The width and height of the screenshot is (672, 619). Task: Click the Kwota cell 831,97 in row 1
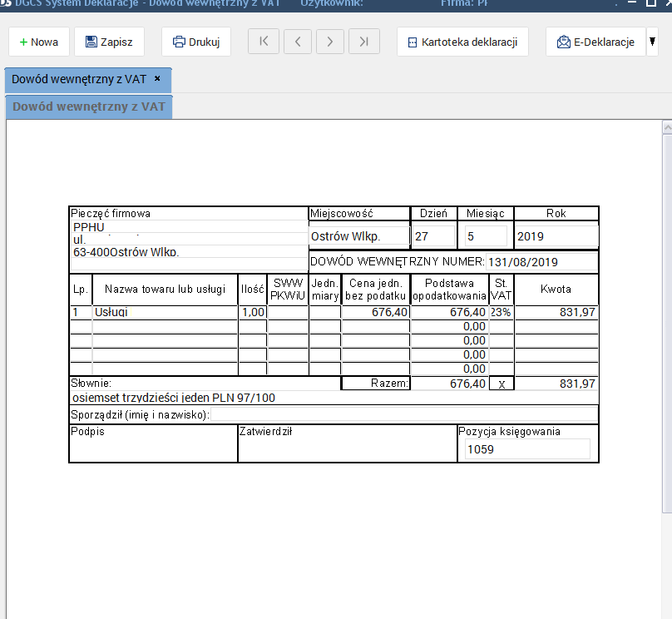556,312
